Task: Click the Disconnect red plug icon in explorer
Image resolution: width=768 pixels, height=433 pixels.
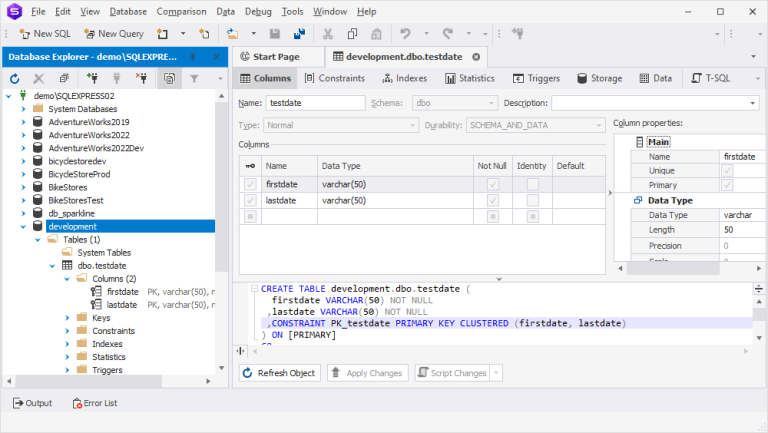Action: (141, 78)
